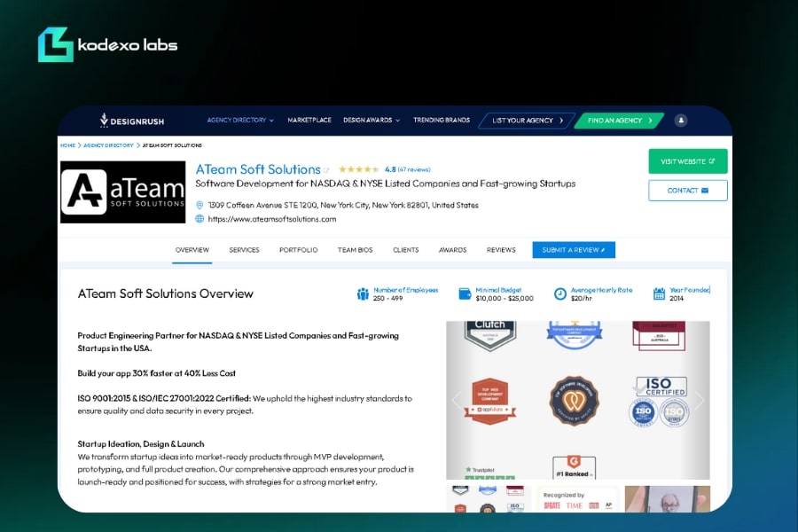The width and height of the screenshot is (798, 532).
Task: Click the Trustpilot star rating logo
Action: (x=489, y=473)
